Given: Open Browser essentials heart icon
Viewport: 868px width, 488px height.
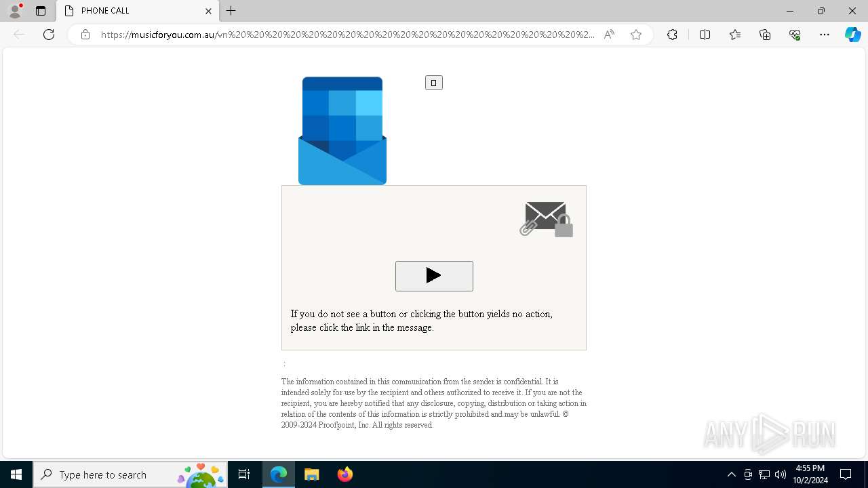Looking at the screenshot, I should pyautogui.click(x=795, y=35).
